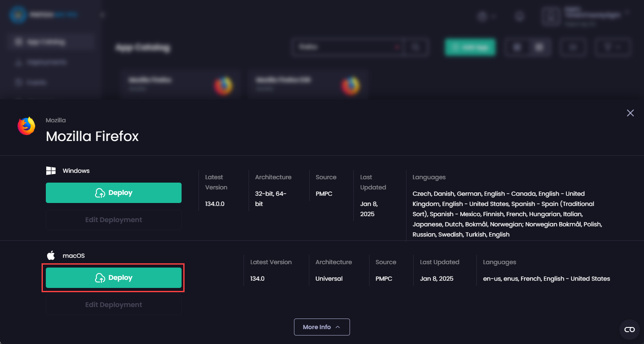Close the Mozilla Firefox details panel
The width and height of the screenshot is (644, 344).
[630, 113]
